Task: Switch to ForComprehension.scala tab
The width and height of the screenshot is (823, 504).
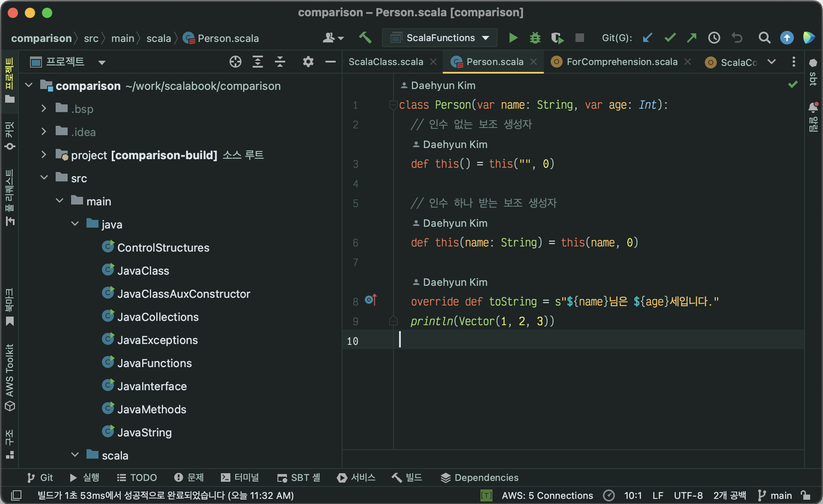Action: 622,62
